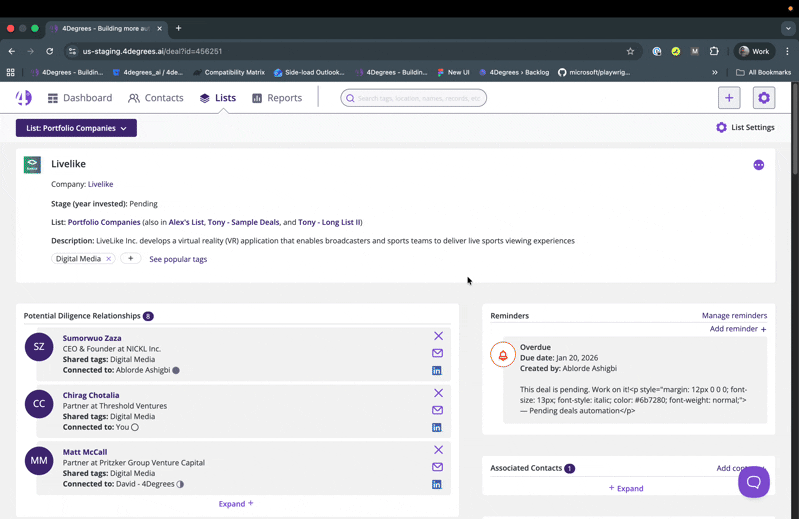Expand the Associated Contacts section
The image size is (799, 519).
[626, 488]
